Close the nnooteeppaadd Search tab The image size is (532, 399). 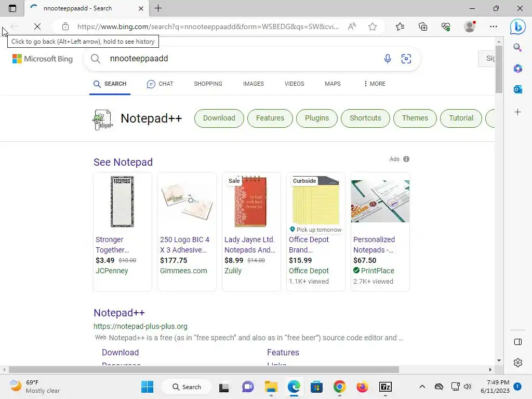point(141,8)
